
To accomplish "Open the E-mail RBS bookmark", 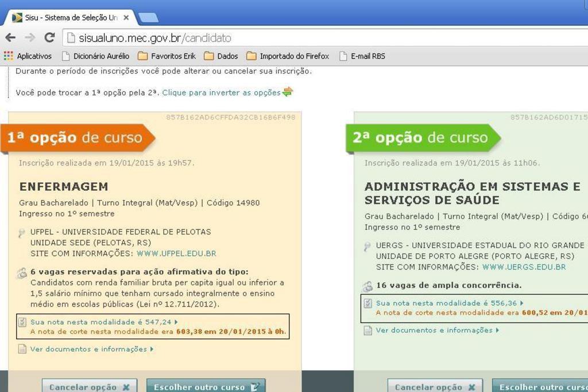I will (x=362, y=56).
